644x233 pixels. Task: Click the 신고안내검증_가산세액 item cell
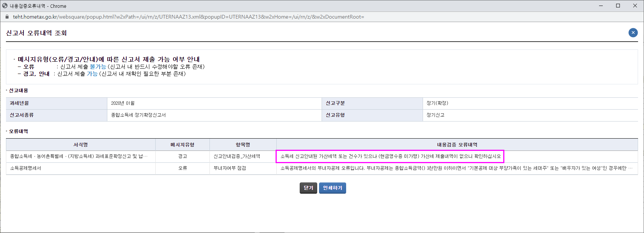pyautogui.click(x=243, y=156)
